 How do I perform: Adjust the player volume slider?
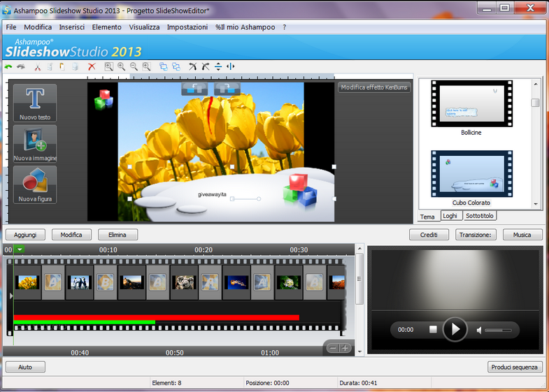(x=498, y=330)
